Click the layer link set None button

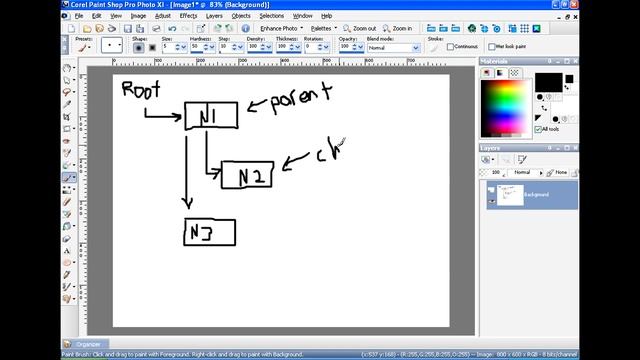[x=558, y=173]
